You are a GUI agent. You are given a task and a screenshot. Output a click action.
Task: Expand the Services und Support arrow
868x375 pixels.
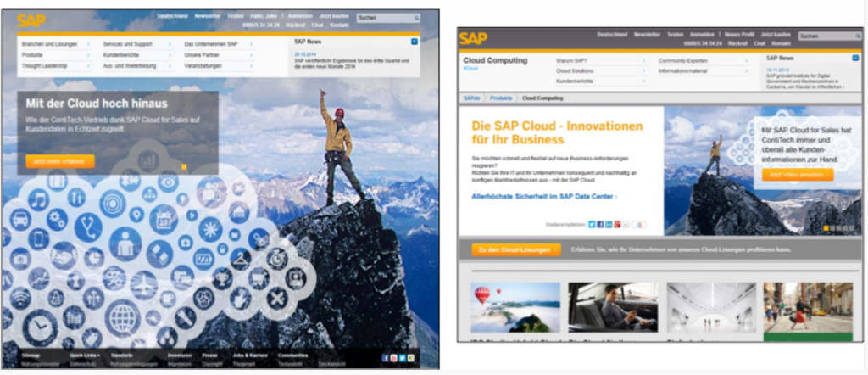pyautogui.click(x=170, y=44)
